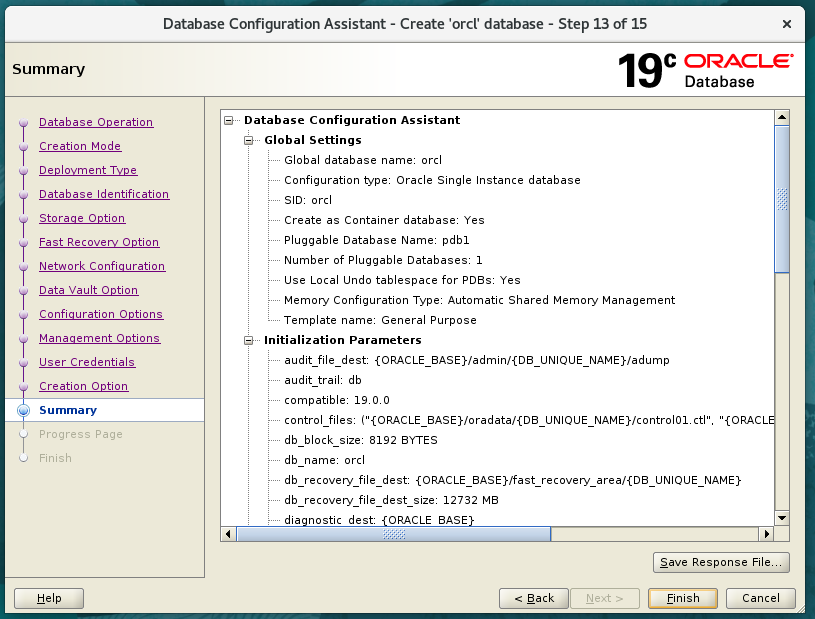Open the Creation Mode step
The width and height of the screenshot is (815, 619).
click(80, 146)
